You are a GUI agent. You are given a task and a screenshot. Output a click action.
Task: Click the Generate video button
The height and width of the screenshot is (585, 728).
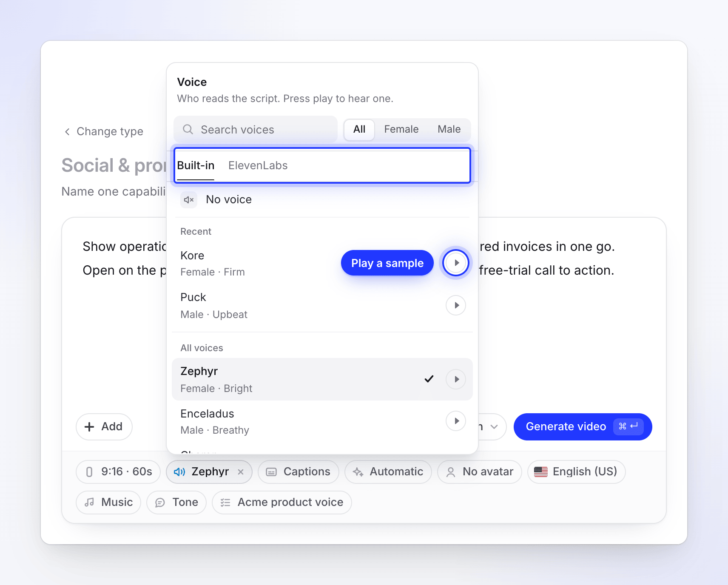tap(583, 427)
